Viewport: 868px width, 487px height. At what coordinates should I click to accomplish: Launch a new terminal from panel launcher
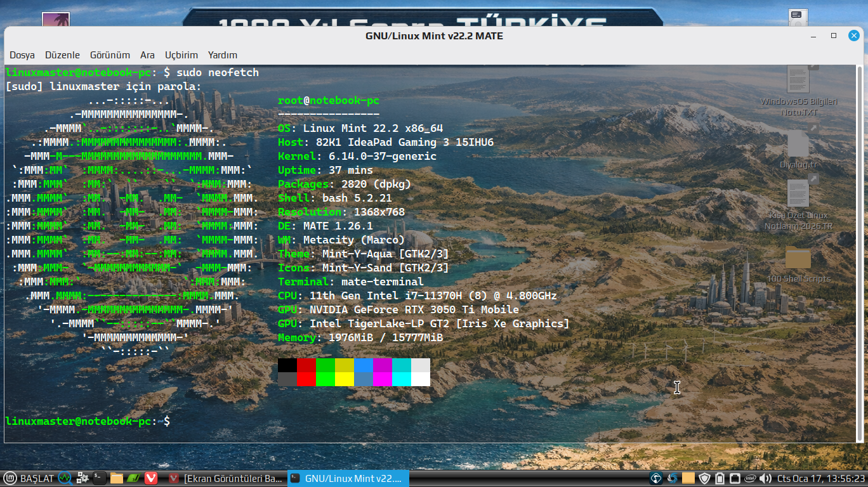click(x=99, y=478)
